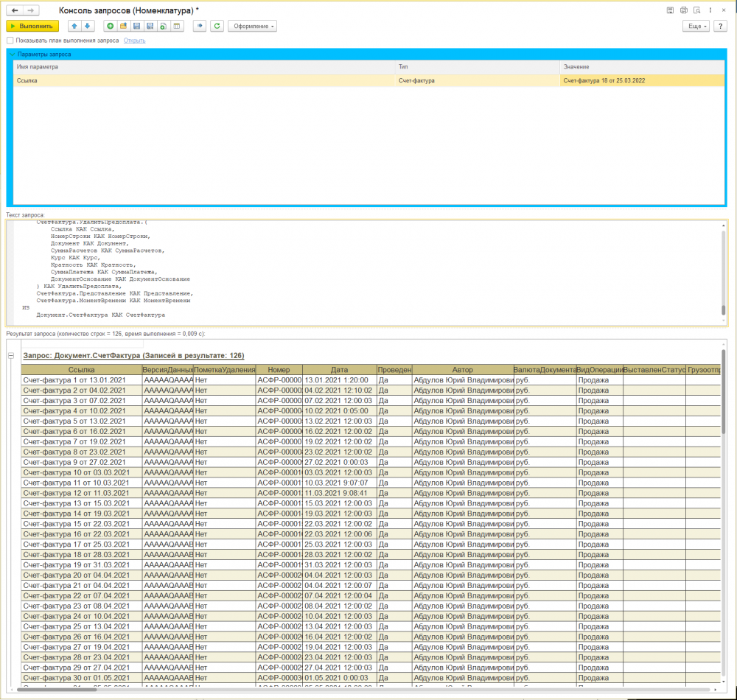Click date cell 04.04.2021 12:00:07
The width and height of the screenshot is (737, 700).
(339, 585)
